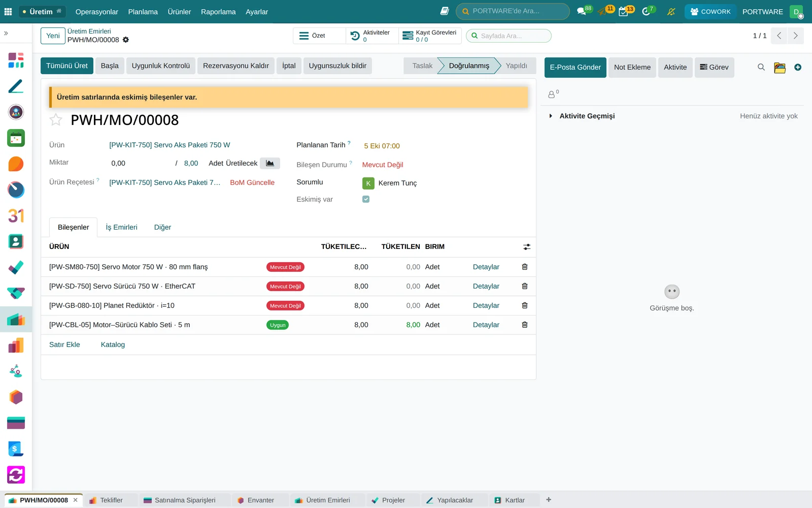Open the gear actions menu beside PWH/MO/00008
The height and width of the screenshot is (508, 812).
click(126, 40)
